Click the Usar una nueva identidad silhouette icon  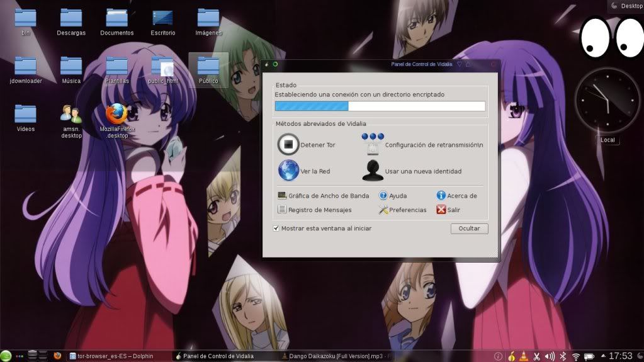click(x=373, y=171)
